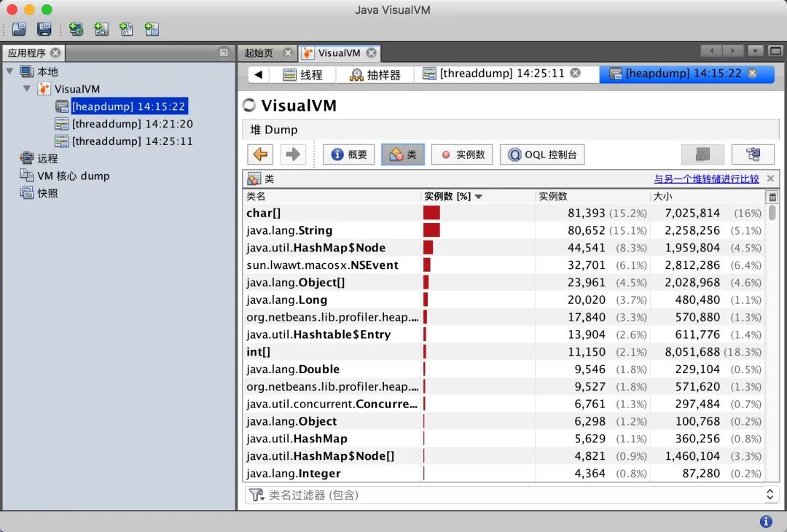Close the heapdump 14:15:22 subtab

[752, 73]
